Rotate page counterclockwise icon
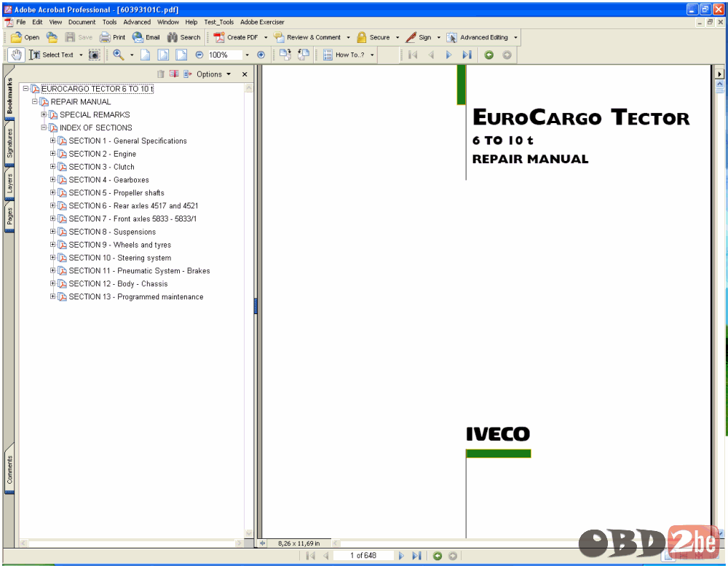Image resolution: width=728 pixels, height=566 pixels. pos(303,55)
